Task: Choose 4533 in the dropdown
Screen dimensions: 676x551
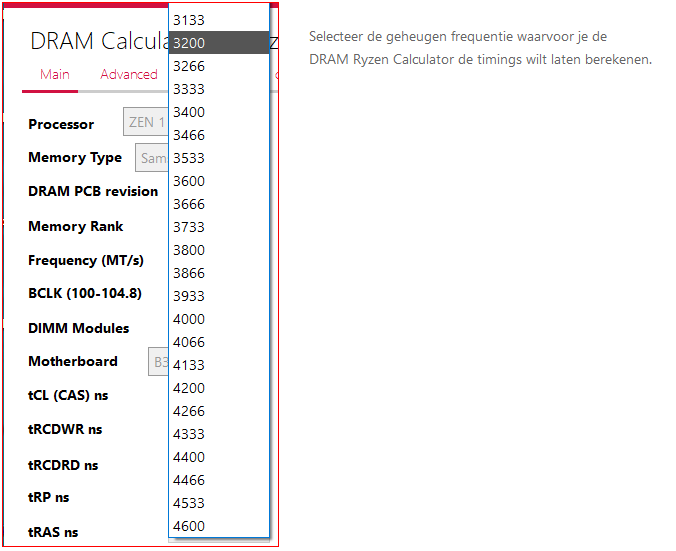Action: [x=219, y=503]
